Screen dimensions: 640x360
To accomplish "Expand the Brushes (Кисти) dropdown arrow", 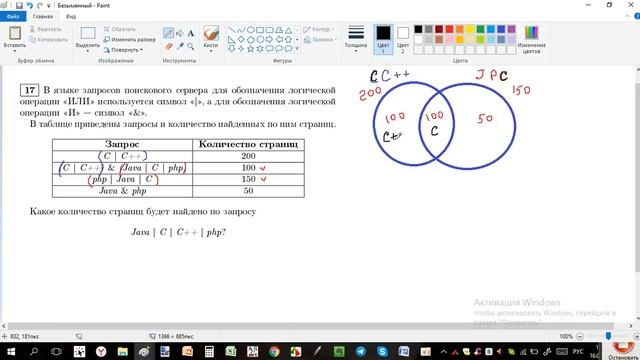I will (x=211, y=51).
